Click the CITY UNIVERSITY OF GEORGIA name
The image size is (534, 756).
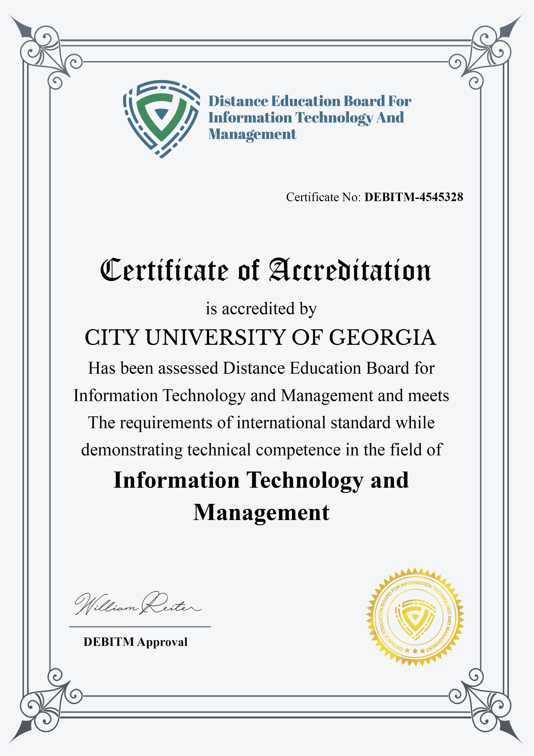261,337
